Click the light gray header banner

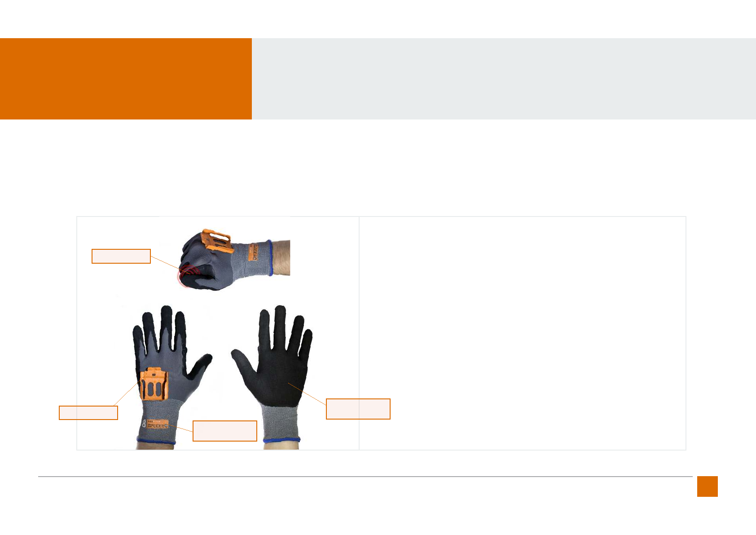pyautogui.click(x=504, y=79)
